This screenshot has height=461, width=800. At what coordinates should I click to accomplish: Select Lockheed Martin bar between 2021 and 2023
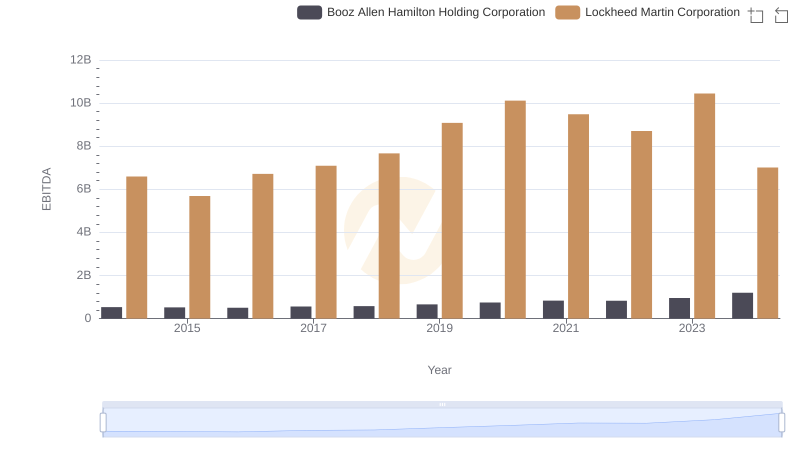pyautogui.click(x=641, y=225)
